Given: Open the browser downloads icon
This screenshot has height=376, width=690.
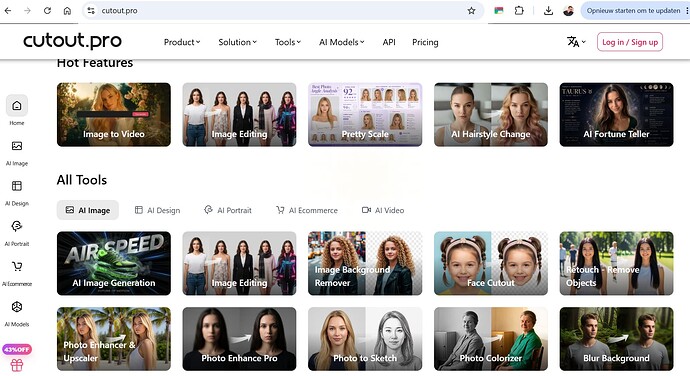Looking at the screenshot, I should (x=548, y=11).
